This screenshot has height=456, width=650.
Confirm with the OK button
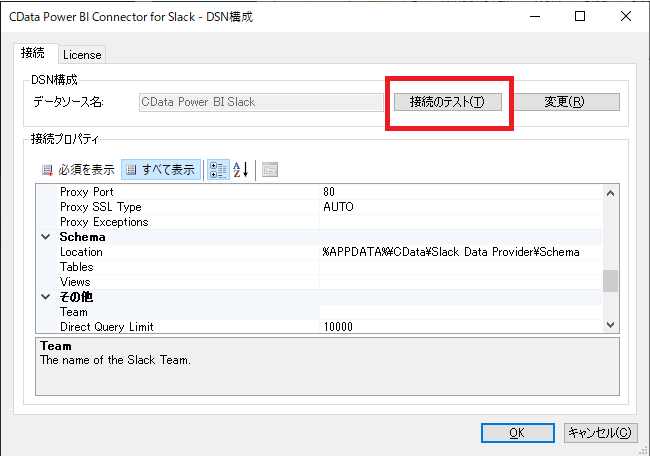[517, 433]
